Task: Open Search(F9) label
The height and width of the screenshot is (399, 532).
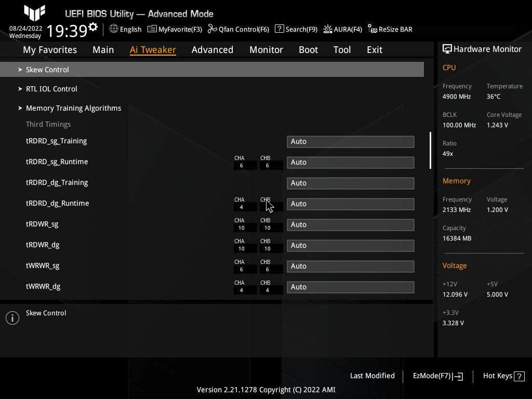Action: [301, 29]
